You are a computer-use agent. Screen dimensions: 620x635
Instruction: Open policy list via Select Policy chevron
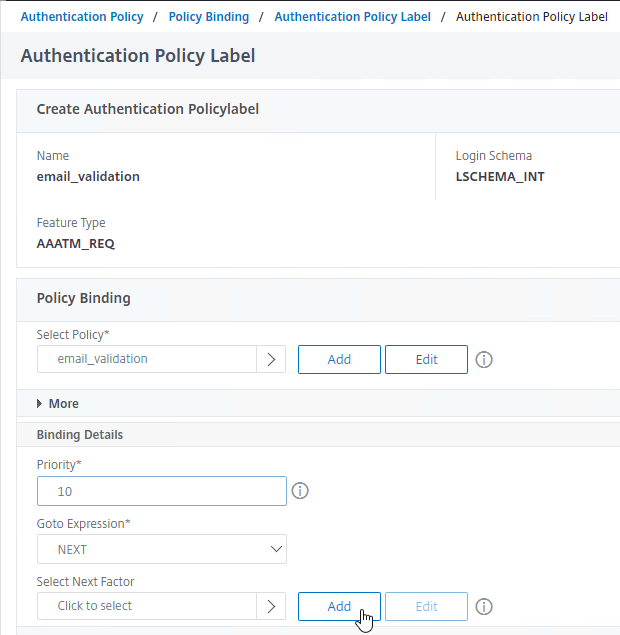point(271,359)
